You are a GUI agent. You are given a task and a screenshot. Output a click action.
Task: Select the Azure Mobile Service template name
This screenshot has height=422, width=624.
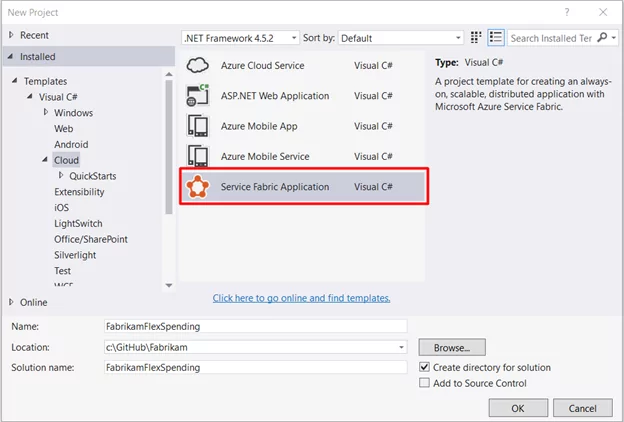tap(265, 156)
